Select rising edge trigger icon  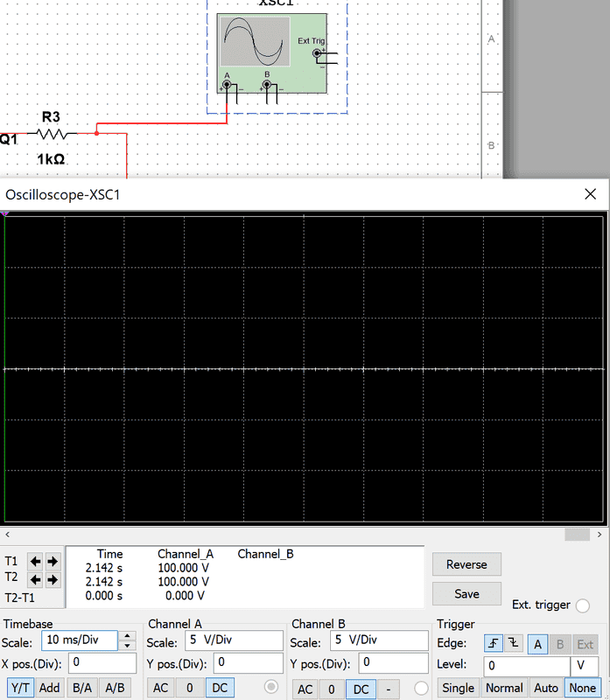[x=494, y=644]
